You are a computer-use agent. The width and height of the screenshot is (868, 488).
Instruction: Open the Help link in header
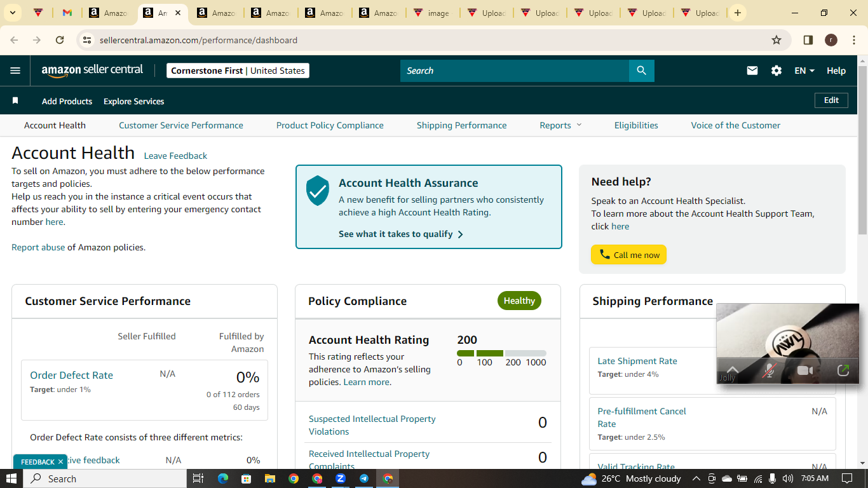click(x=836, y=71)
